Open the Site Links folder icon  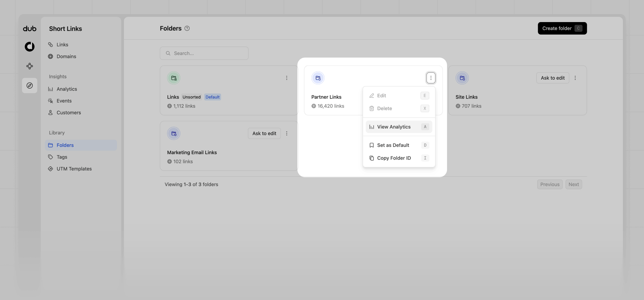462,78
